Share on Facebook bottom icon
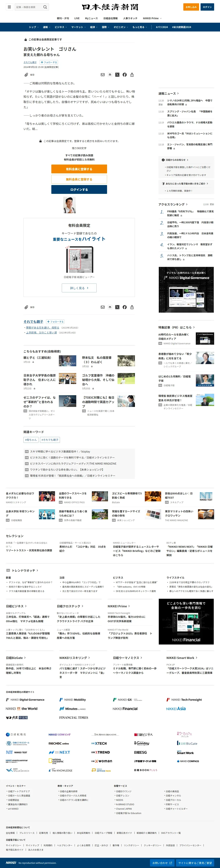Image resolution: width=220 pixels, height=868 pixels. click(125, 307)
